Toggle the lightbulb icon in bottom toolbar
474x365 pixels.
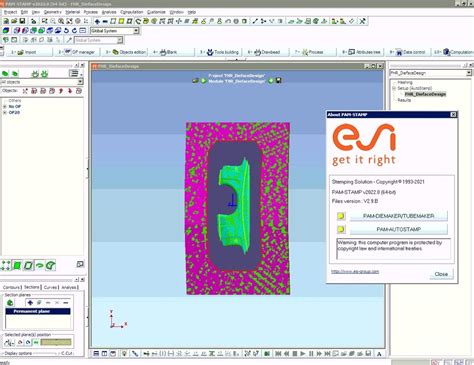coord(124,354)
